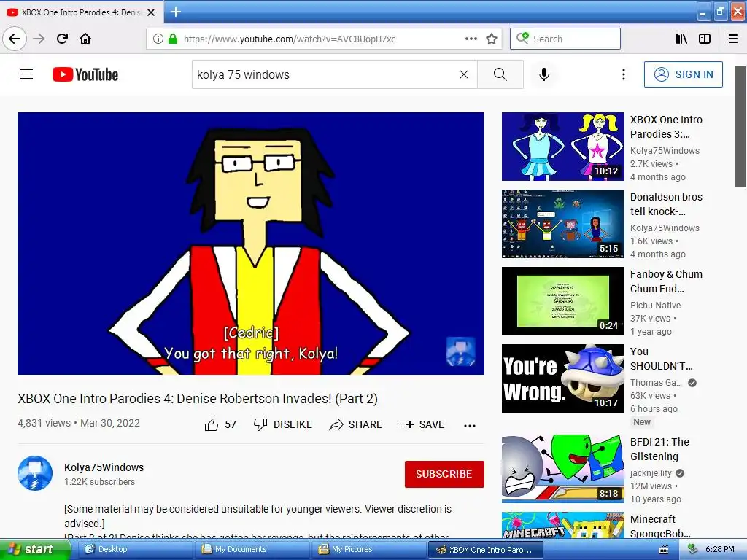Select the XBOX One Intro Parodies 4 tab
The height and width of the screenshot is (560, 747).
coord(82,12)
